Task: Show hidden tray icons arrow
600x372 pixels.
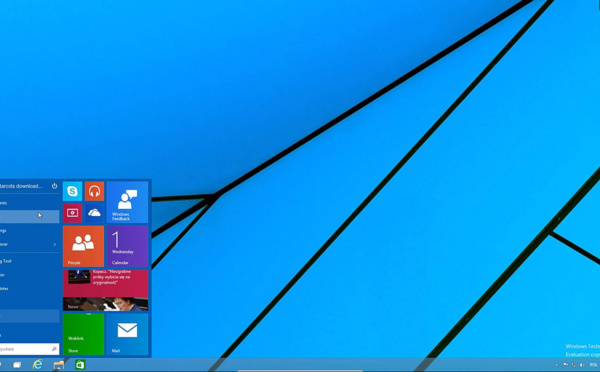Action: pyautogui.click(x=556, y=365)
